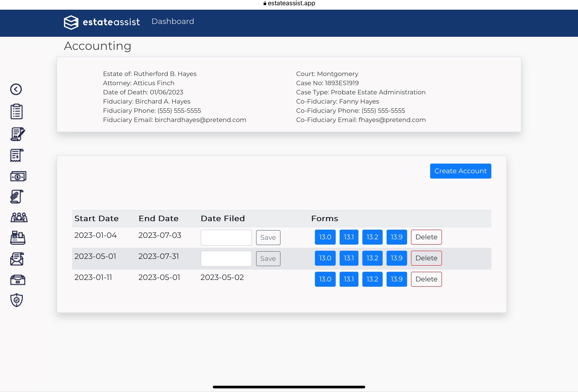The width and height of the screenshot is (578, 392).
Task: Delete the account ending 2023-07-31
Action: point(426,258)
